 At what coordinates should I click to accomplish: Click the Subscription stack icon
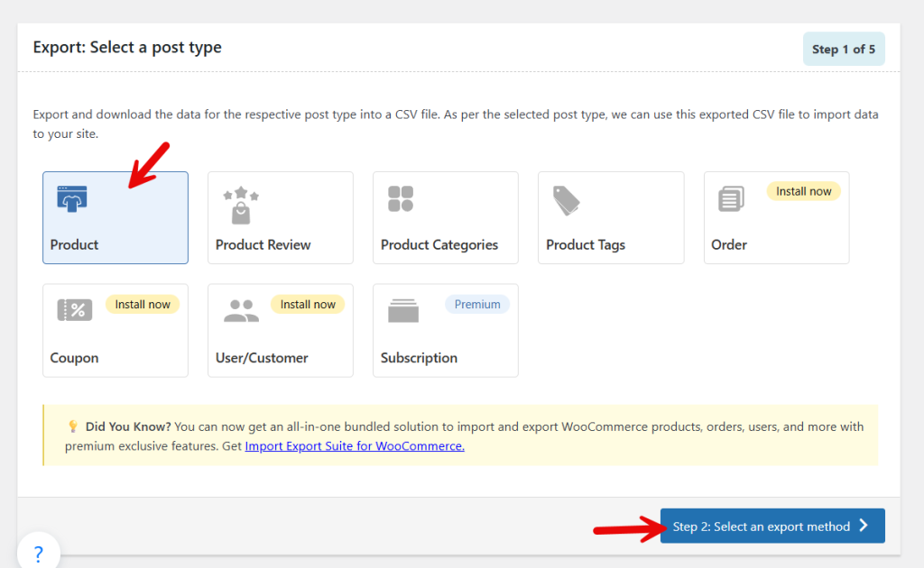point(403,310)
